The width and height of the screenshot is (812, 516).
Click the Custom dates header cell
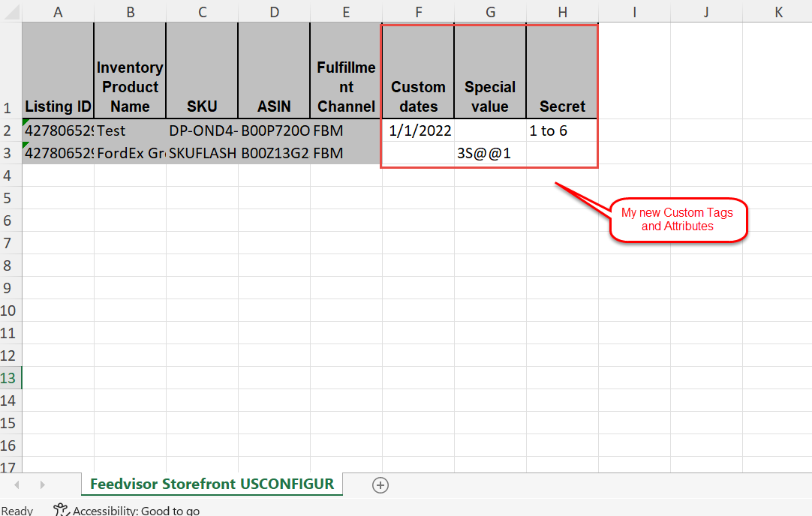[418, 70]
